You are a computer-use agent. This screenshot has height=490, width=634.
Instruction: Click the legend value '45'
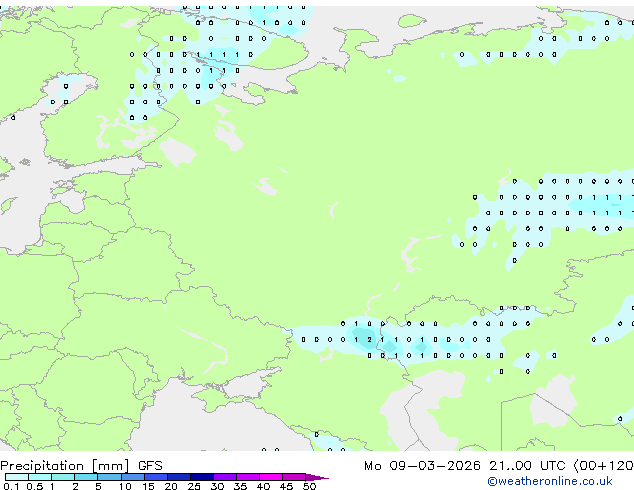[x=286, y=486]
